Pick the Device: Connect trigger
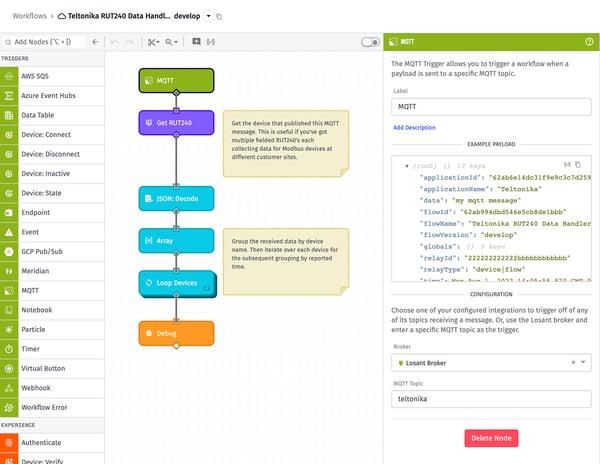This screenshot has height=464, width=600. (52, 135)
